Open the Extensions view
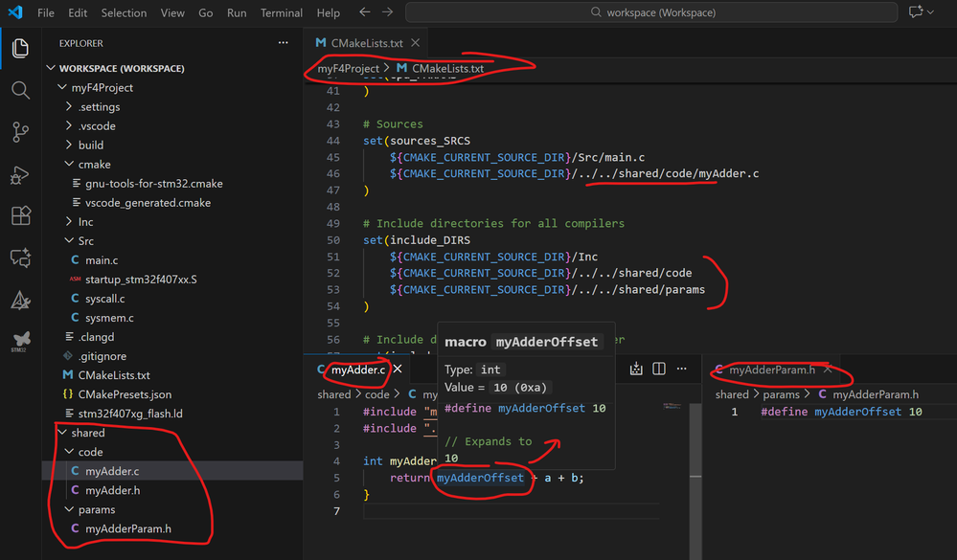The width and height of the screenshot is (957, 560). [x=20, y=216]
